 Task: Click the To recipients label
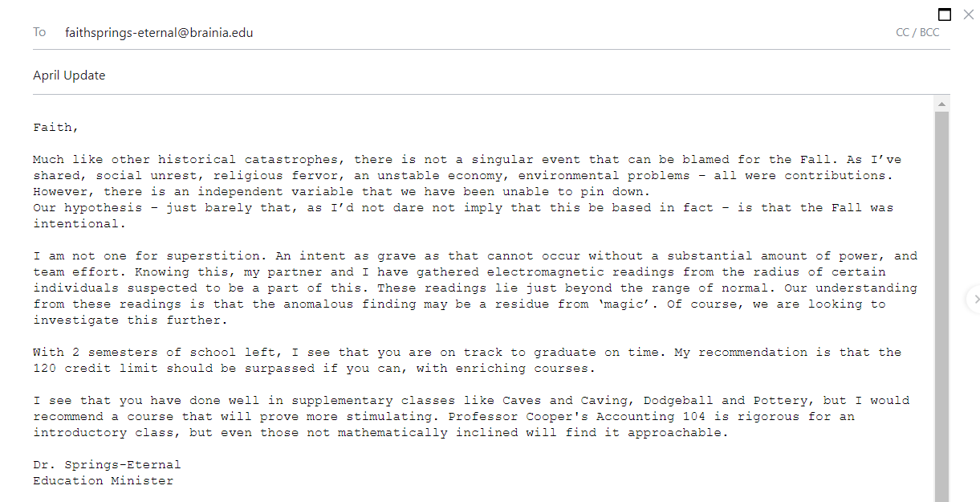pos(39,33)
